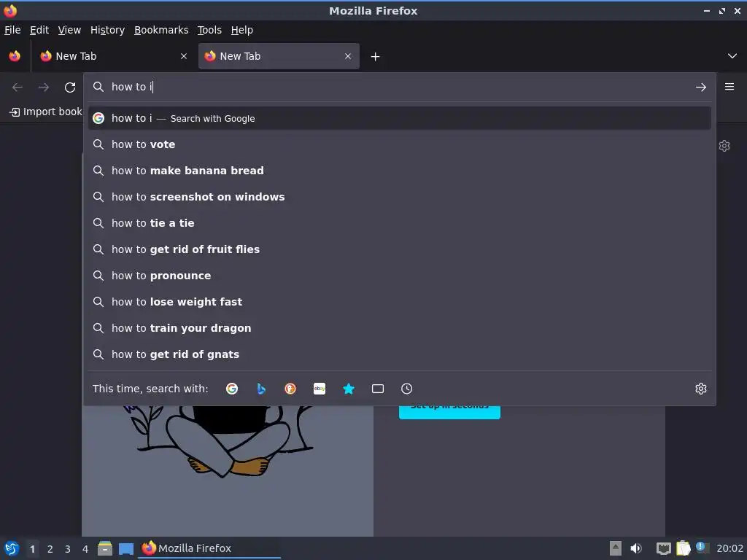Select the second New Tab
This screenshot has width=747, height=560.
279,56
